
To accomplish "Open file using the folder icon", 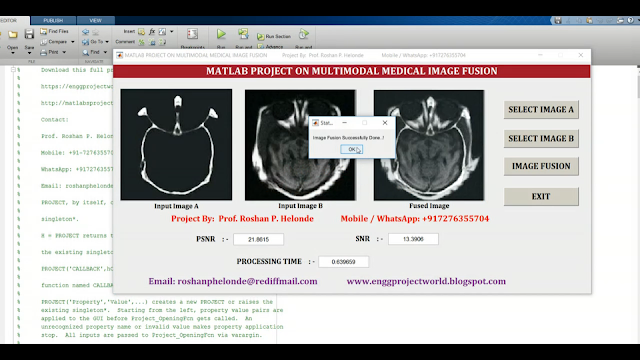I will click(x=13, y=35).
